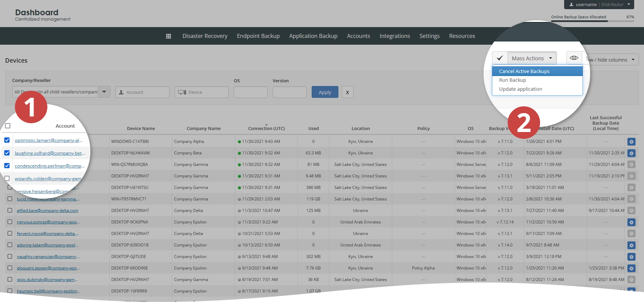644x302 pixels.
Task: Click the Version filter input field
Action: coord(290,92)
